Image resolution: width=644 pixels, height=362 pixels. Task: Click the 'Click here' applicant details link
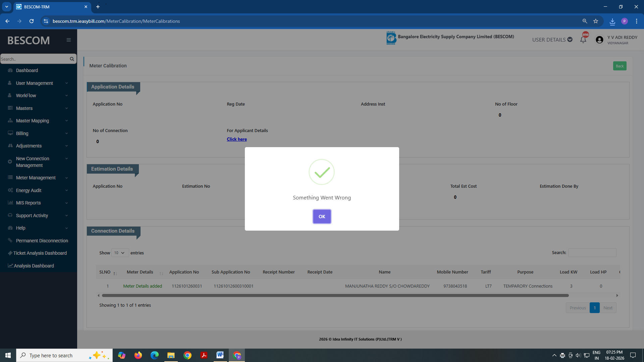(236, 139)
